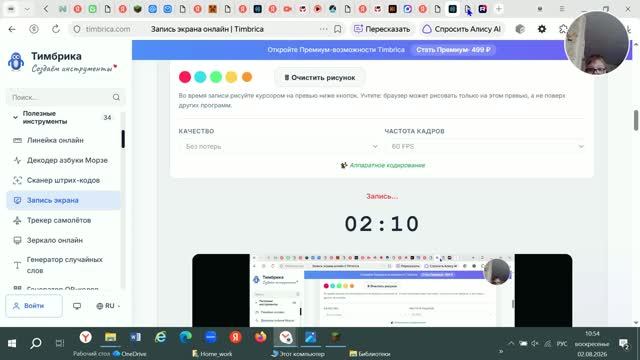
Task: Click the ruler icon beside Линейка онлайн
Action: click(17, 140)
